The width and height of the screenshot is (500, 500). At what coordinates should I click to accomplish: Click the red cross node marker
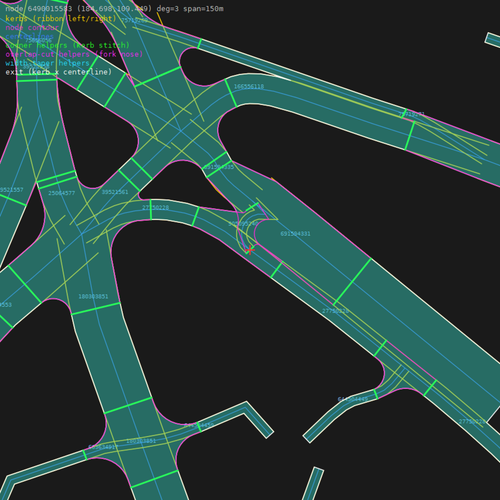click(250, 249)
